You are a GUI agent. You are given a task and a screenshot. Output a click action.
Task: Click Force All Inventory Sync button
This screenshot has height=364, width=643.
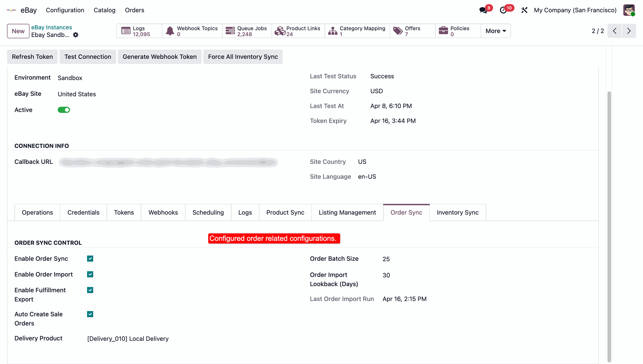(x=243, y=57)
